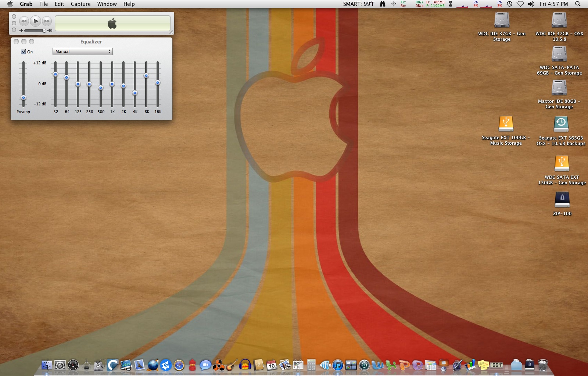588x376 pixels.
Task: Launch Dashboard from the Dock
Action: [x=73, y=365]
